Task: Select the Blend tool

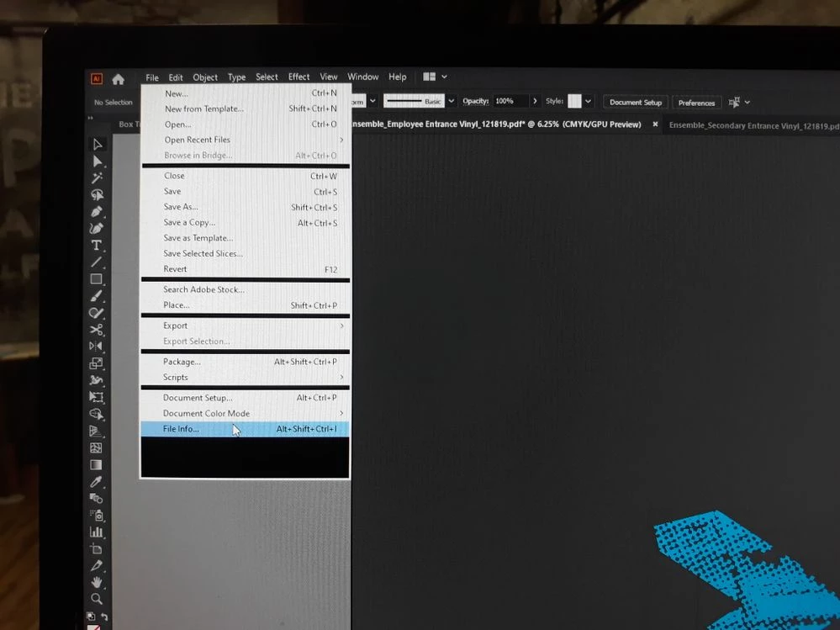Action: click(x=96, y=498)
